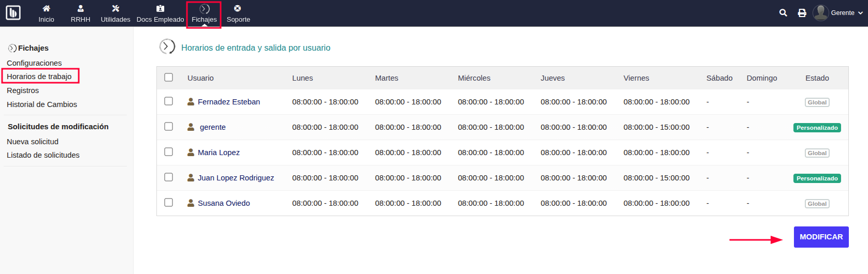Click the Miércoles column header
The height and width of the screenshot is (274, 868).
[474, 78]
